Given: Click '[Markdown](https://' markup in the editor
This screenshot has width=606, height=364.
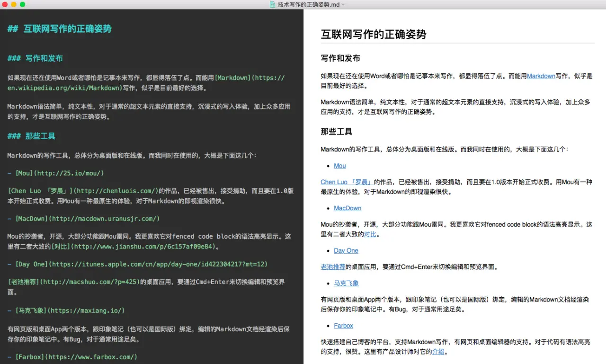Looking at the screenshot, I should [x=250, y=78].
